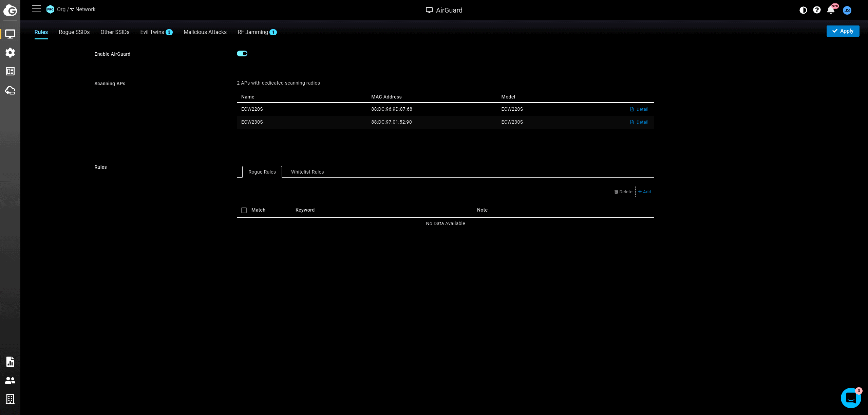Image resolution: width=868 pixels, height=415 pixels.
Task: Open the reports chart icon in the sidebar
Action: tap(10, 362)
